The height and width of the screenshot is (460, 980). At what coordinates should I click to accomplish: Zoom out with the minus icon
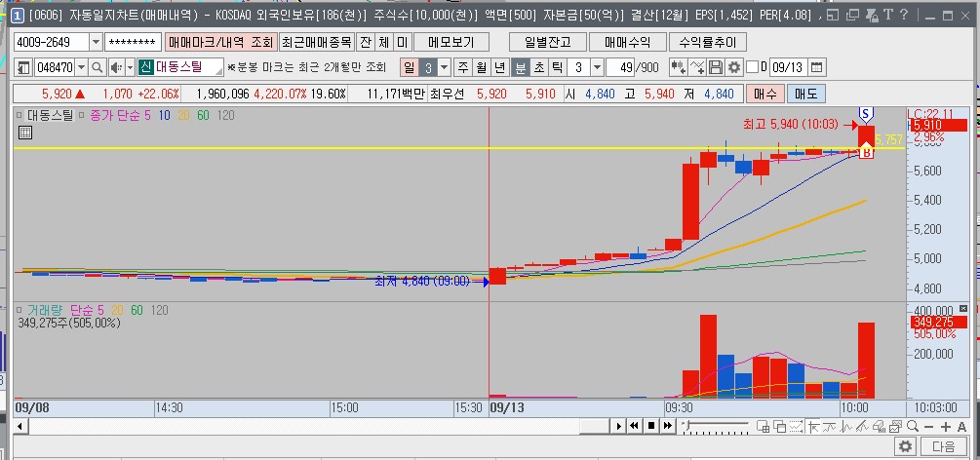pyautogui.click(x=928, y=427)
